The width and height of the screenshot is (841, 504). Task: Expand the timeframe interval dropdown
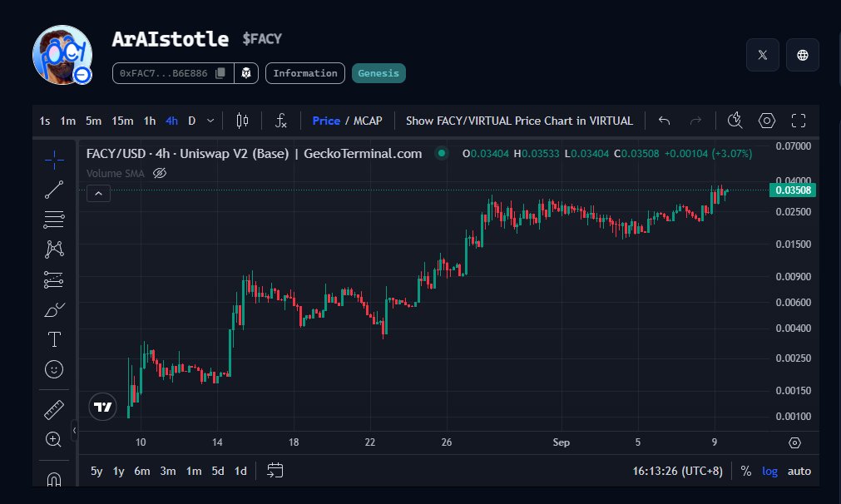click(210, 121)
